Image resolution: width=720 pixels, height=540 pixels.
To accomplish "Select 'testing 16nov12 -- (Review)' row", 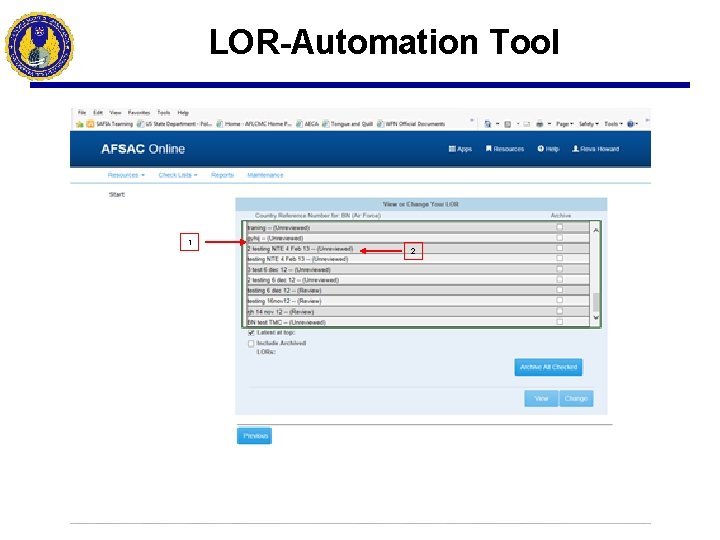I will tap(418, 301).
